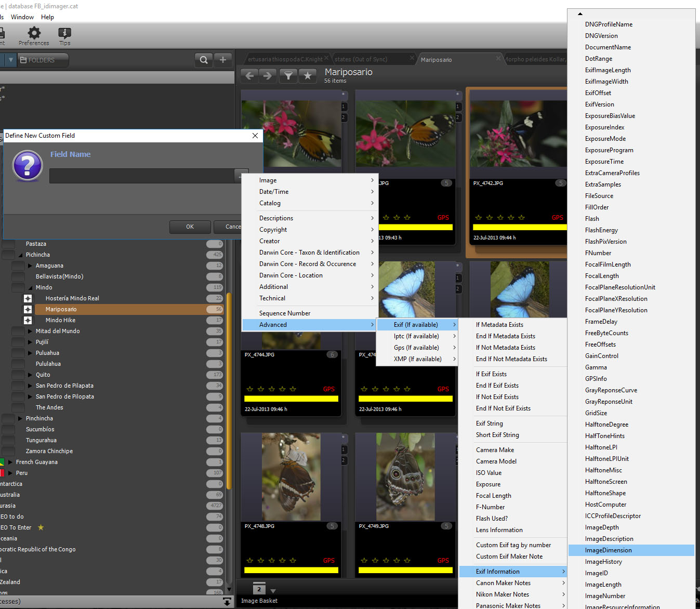Click the plus add button beside search
Image resolution: width=700 pixels, height=609 pixels.
(223, 60)
